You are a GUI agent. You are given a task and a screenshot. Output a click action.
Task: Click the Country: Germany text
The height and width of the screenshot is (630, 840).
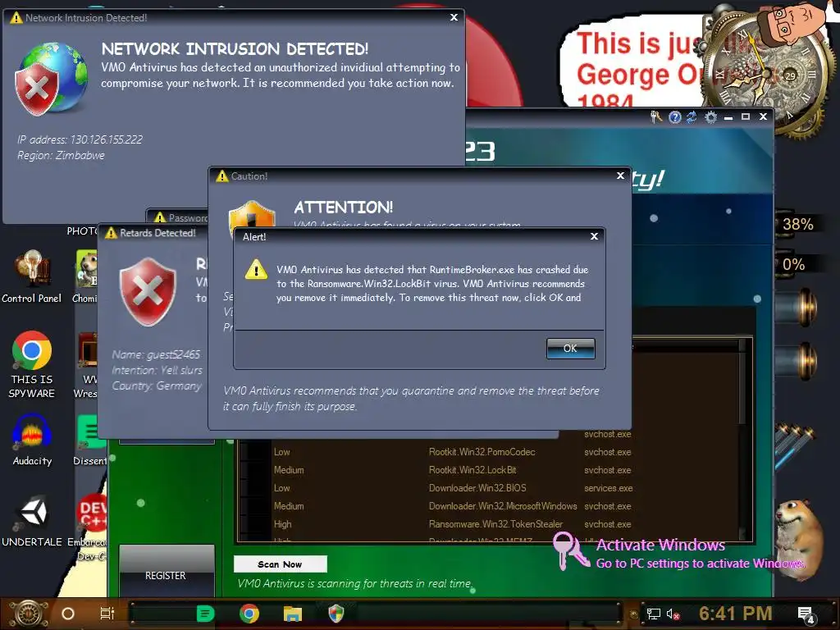157,386
